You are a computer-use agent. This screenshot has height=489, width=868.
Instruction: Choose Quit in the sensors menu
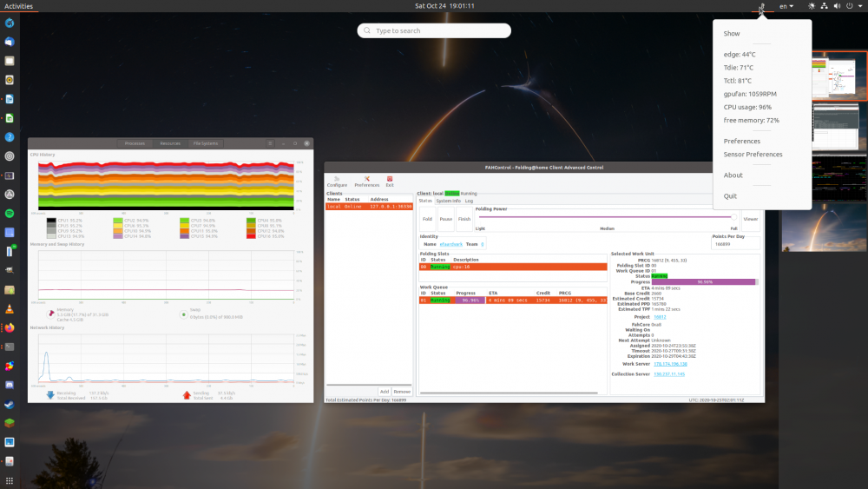pos(730,196)
